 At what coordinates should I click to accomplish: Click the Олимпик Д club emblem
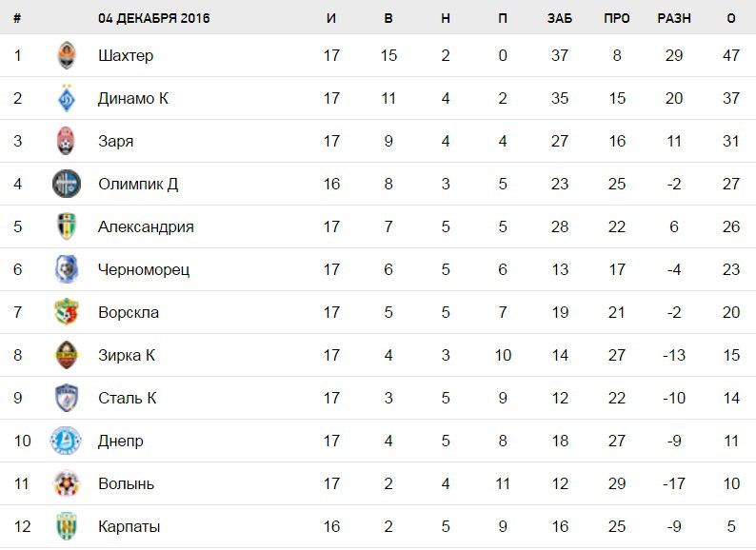(x=66, y=184)
